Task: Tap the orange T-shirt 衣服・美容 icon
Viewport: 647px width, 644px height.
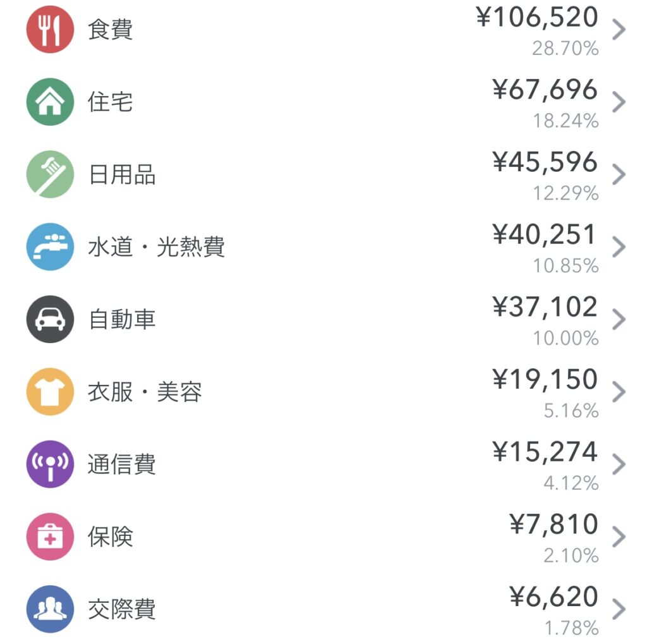Action: pyautogui.click(x=50, y=391)
